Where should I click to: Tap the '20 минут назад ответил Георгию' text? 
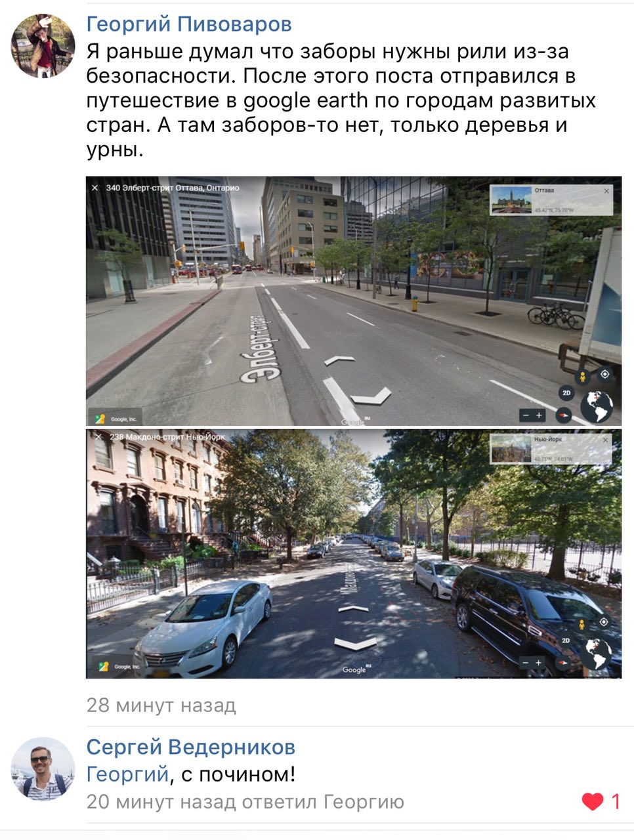point(245,801)
